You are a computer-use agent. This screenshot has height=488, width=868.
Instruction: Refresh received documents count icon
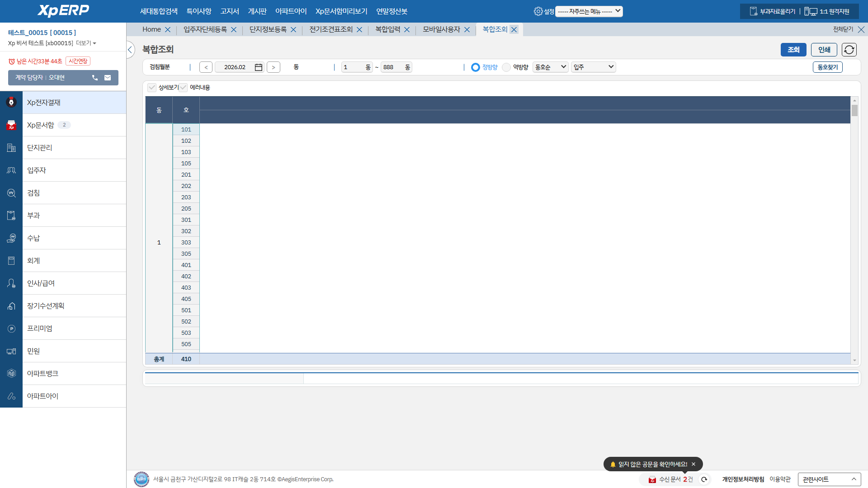(x=704, y=479)
